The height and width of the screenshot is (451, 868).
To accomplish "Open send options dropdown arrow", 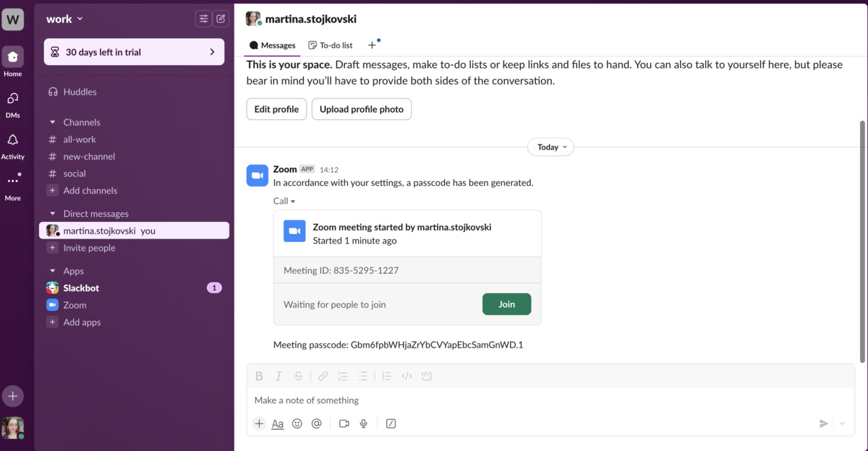I will coord(843,424).
